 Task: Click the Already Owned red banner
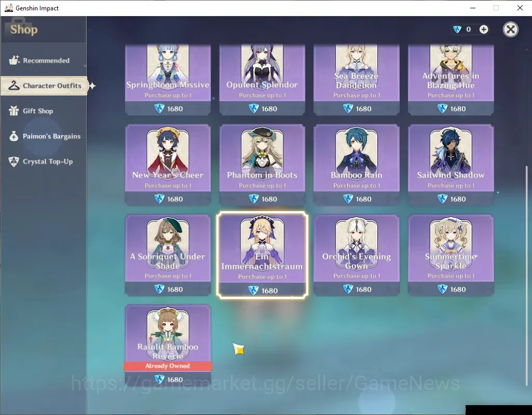168,366
